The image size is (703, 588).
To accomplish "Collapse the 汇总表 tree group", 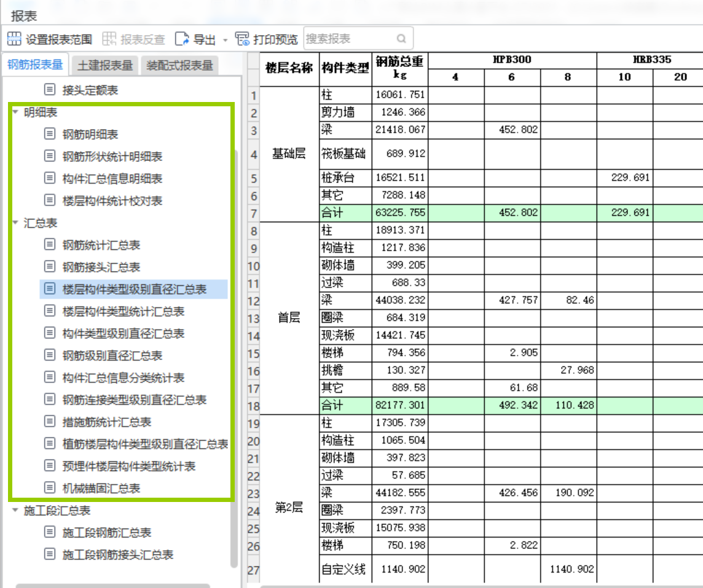I will (x=15, y=222).
